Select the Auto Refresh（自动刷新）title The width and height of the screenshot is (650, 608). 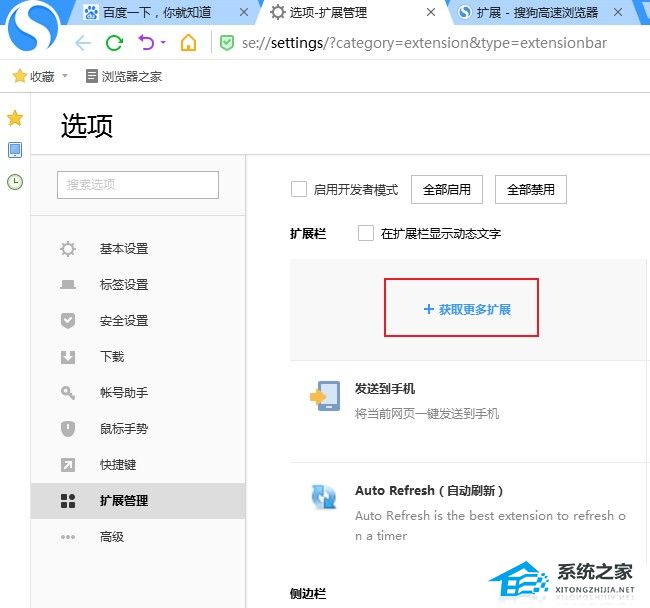pyautogui.click(x=429, y=491)
